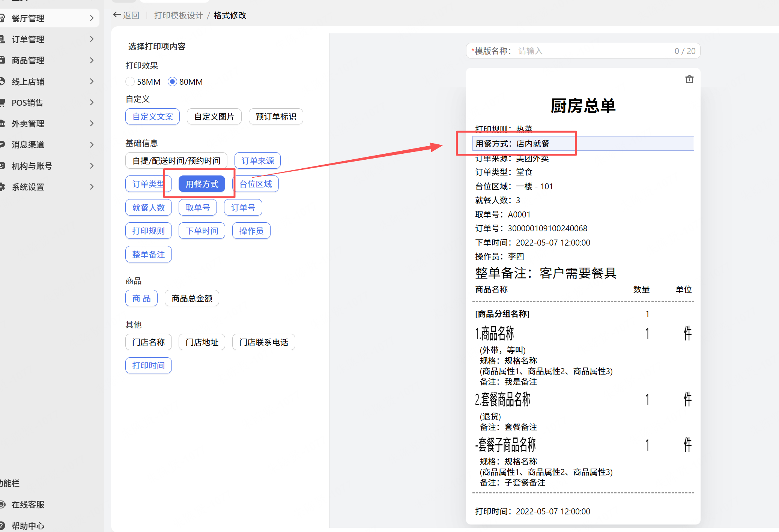Screen dimensions: 779x532
Task: Click the 商品总金额 button
Action: [192, 298]
